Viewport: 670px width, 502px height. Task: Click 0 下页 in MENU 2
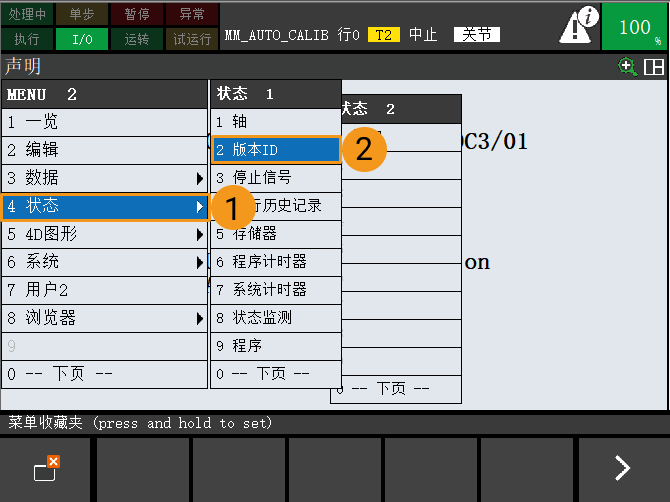tap(104, 374)
